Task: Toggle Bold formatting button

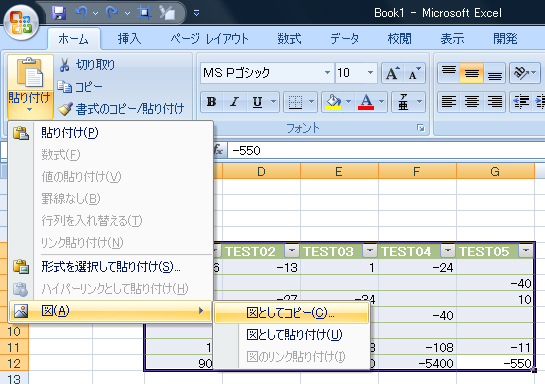Action: point(211,102)
